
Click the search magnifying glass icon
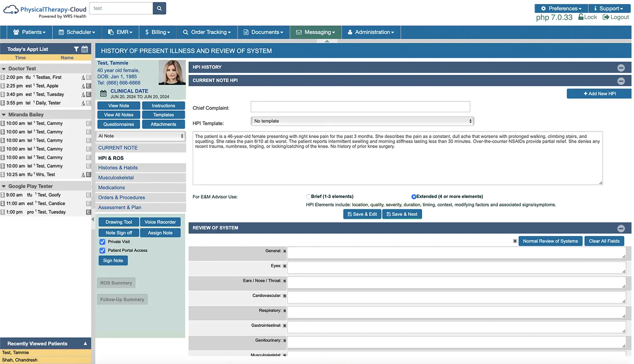click(159, 8)
